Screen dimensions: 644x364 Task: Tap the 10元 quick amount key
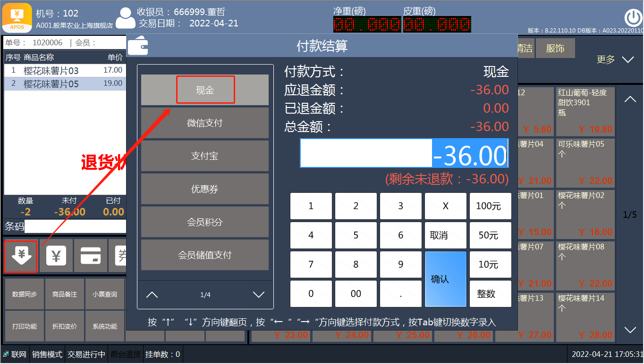tap(491, 265)
